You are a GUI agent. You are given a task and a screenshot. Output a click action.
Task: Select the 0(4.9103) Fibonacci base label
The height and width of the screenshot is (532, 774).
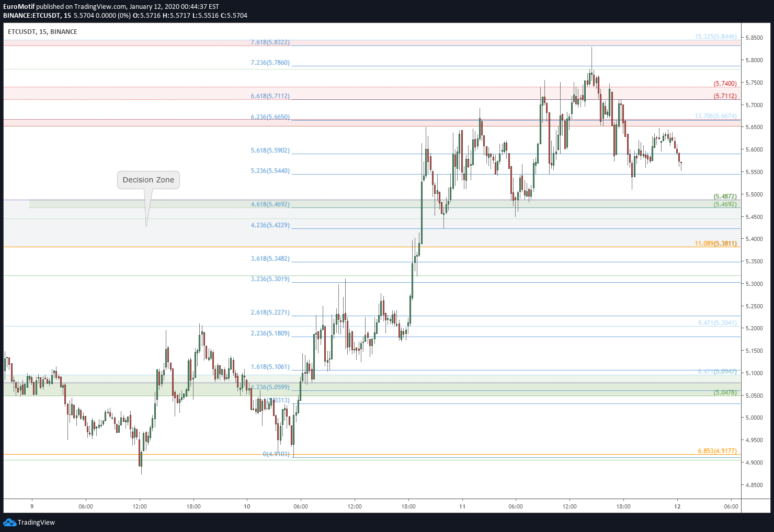tap(276, 454)
